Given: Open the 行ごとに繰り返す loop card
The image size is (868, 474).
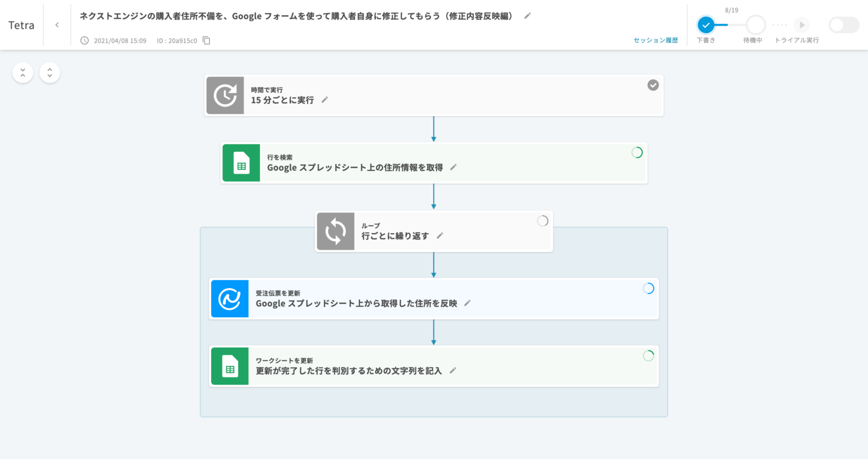Looking at the screenshot, I should (x=434, y=231).
